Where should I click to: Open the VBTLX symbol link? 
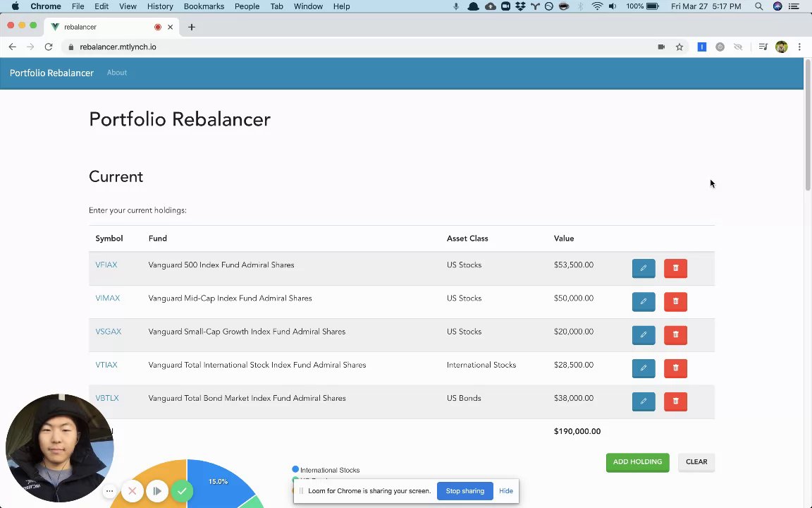tap(107, 398)
